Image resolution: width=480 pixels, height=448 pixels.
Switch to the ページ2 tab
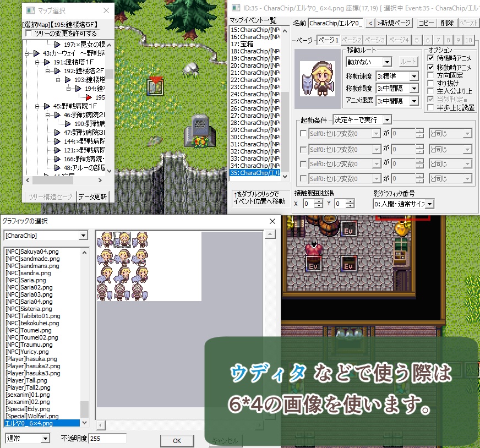(x=352, y=40)
